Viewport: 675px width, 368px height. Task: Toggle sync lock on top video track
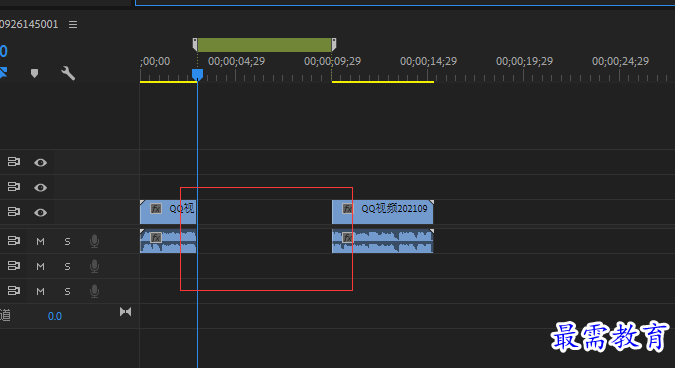tap(14, 162)
